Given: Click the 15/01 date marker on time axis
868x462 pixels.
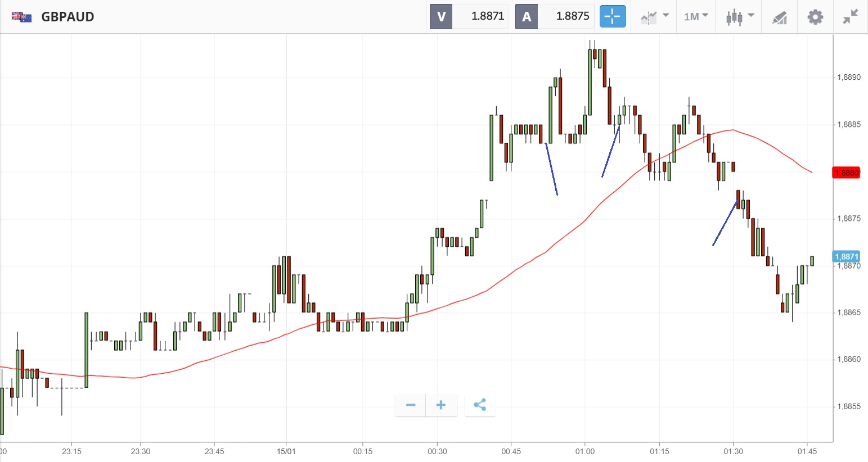Looking at the screenshot, I should tap(286, 451).
